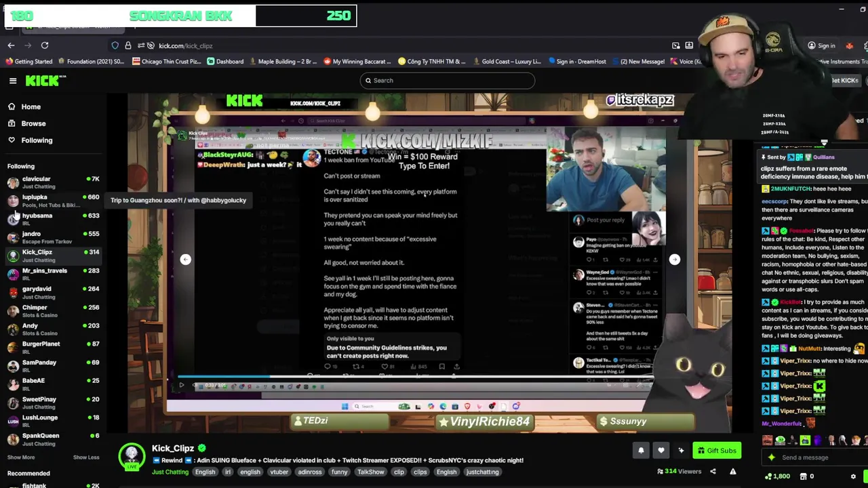868x488 pixels.
Task: Open Browse in the Kick sidebar
Action: (x=26, y=123)
